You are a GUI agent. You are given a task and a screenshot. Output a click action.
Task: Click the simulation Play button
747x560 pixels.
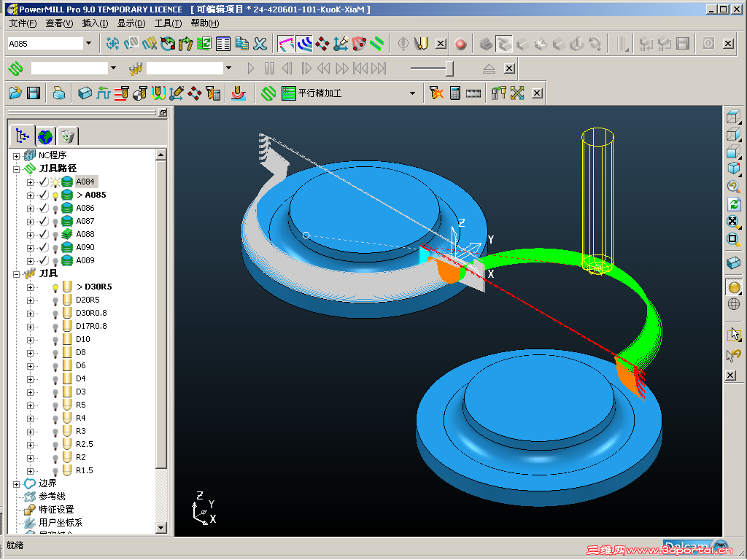(251, 69)
